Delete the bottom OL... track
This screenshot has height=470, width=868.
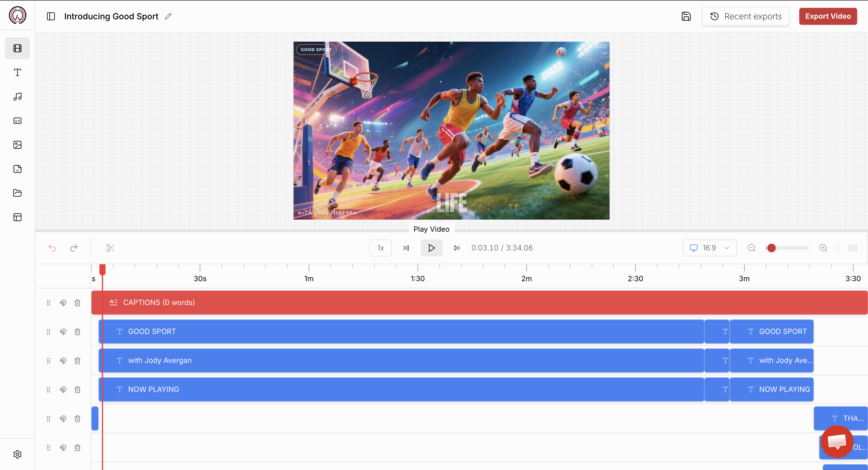(77, 448)
